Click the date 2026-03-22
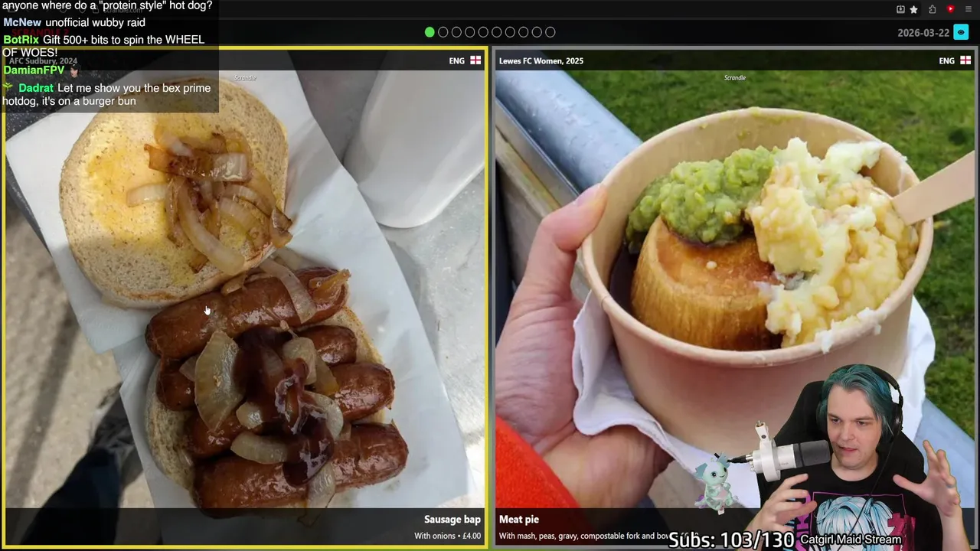Screen dimensions: 980x551 [923, 33]
